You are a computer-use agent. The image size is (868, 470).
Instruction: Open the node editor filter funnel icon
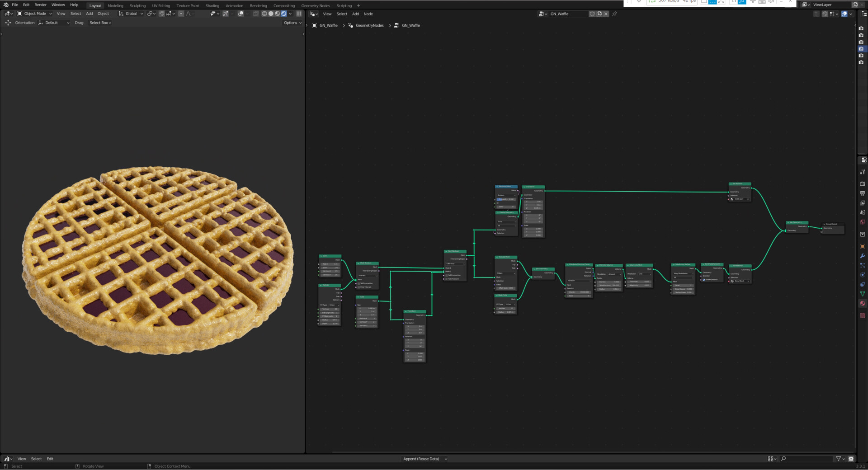838,459
